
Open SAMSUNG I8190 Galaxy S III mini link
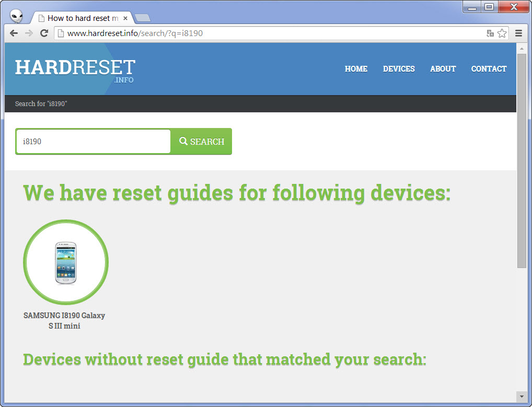[x=64, y=321]
